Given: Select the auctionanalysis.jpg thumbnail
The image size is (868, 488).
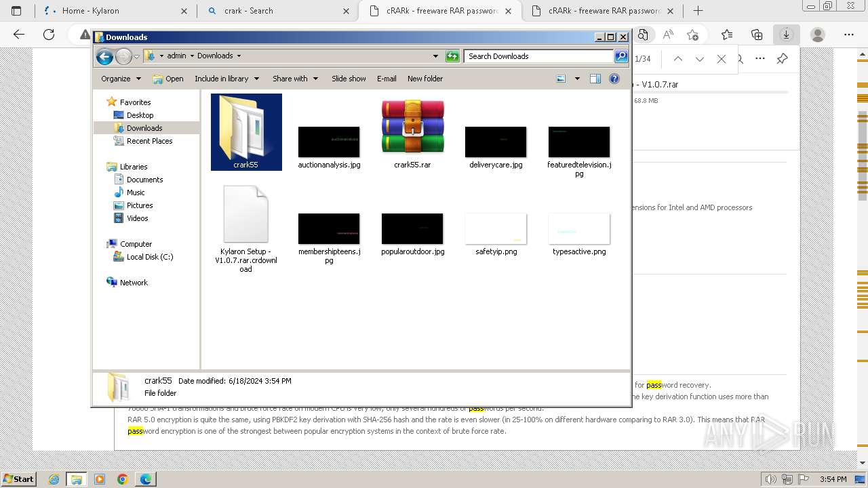Looking at the screenshot, I should [329, 142].
